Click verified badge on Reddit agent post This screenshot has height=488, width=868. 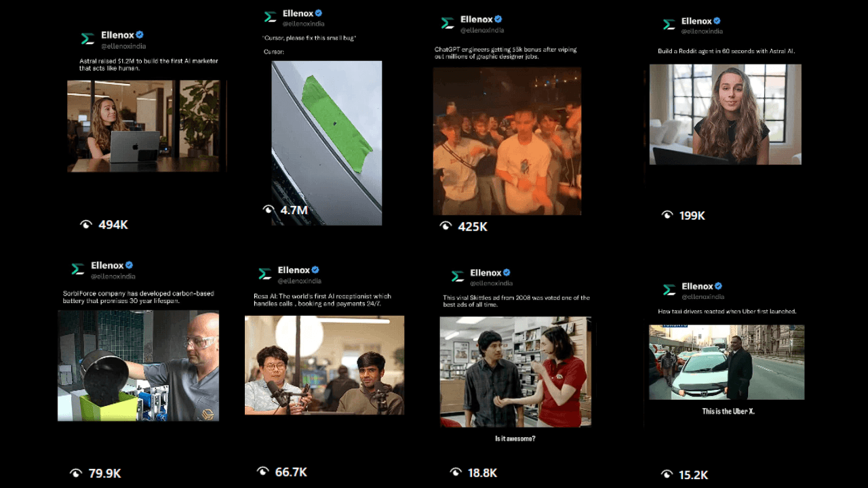[717, 21]
